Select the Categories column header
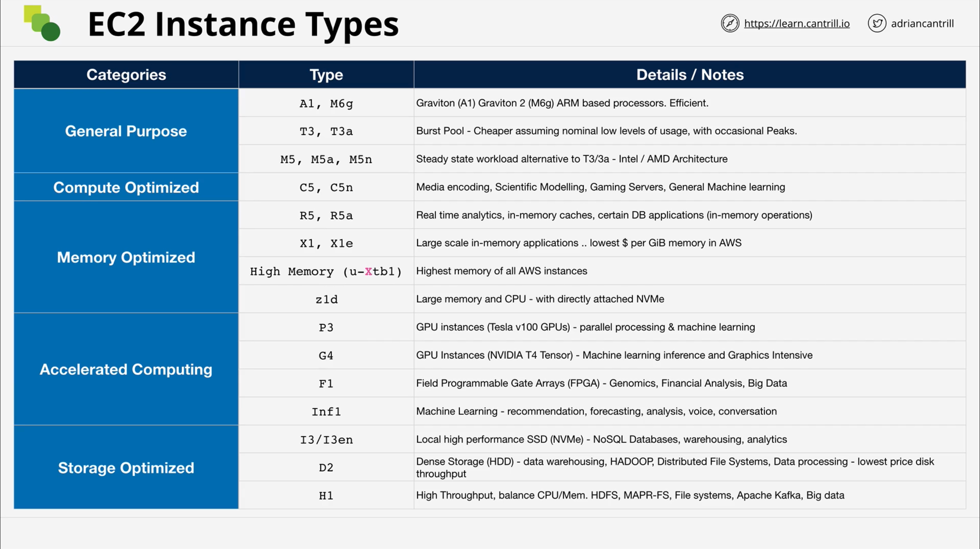 [x=126, y=74]
